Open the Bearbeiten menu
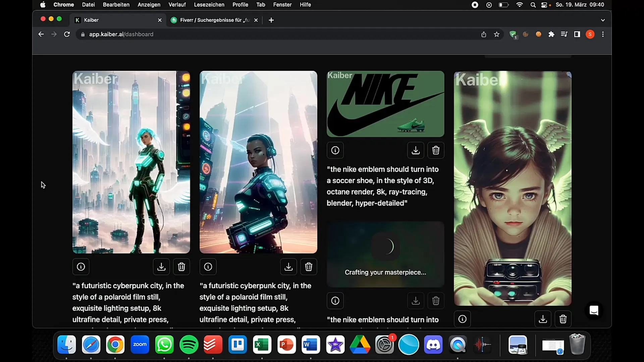Screen dimensions: 644x362 (x=116, y=5)
